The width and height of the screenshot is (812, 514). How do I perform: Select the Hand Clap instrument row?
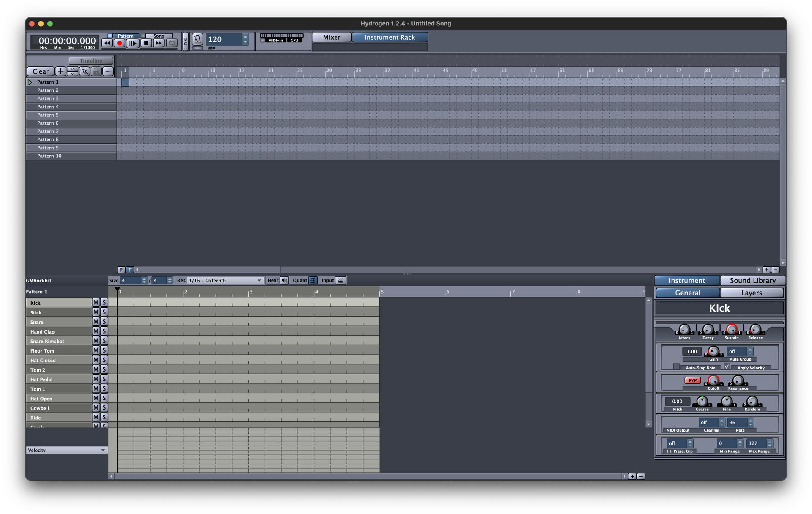coord(59,332)
